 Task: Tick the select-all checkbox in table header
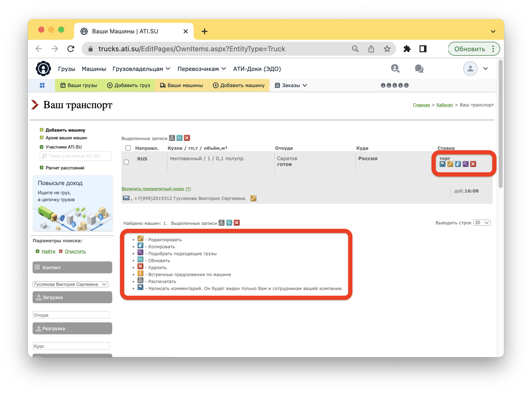point(128,148)
